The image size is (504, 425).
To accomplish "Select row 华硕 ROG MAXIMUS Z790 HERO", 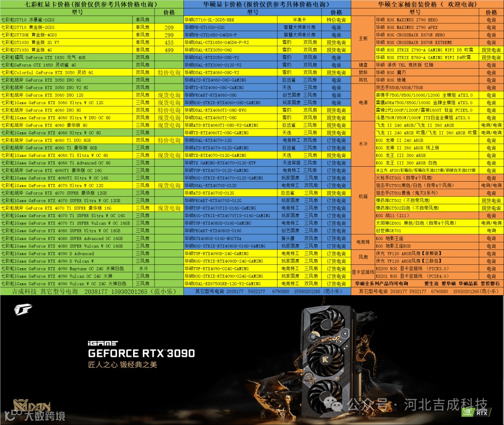I will [x=440, y=20].
